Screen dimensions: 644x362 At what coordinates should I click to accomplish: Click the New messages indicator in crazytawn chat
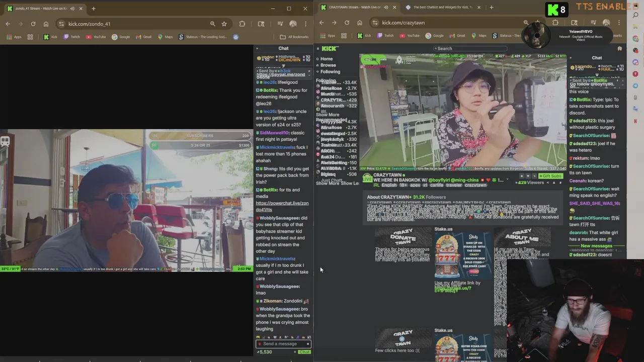pos(597,246)
